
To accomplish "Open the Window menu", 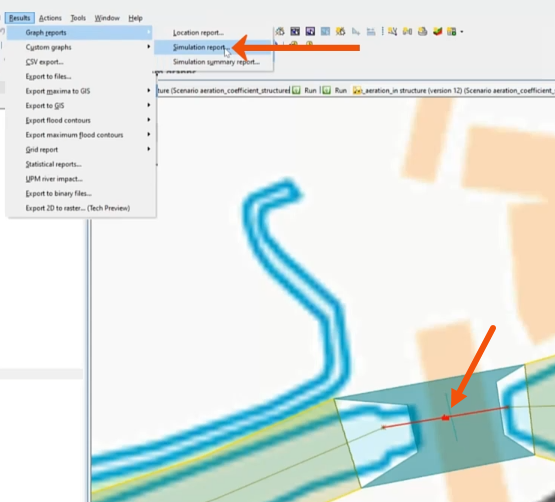I will (107, 18).
